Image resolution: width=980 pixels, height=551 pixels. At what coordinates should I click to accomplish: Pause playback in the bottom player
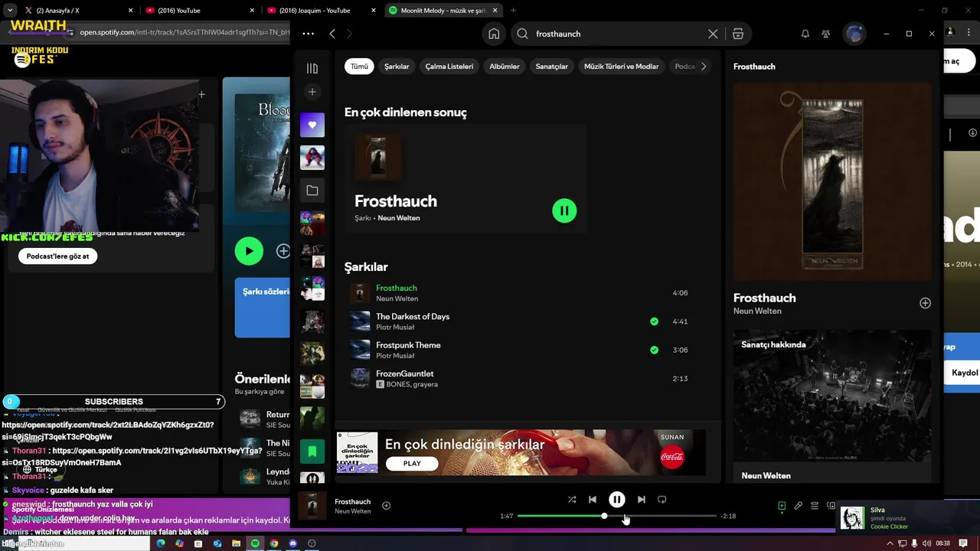pos(616,500)
